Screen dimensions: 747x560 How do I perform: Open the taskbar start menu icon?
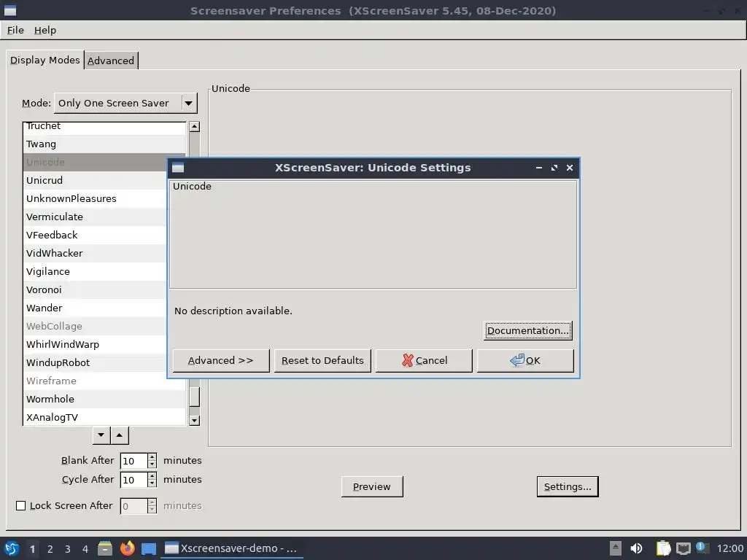coord(12,548)
